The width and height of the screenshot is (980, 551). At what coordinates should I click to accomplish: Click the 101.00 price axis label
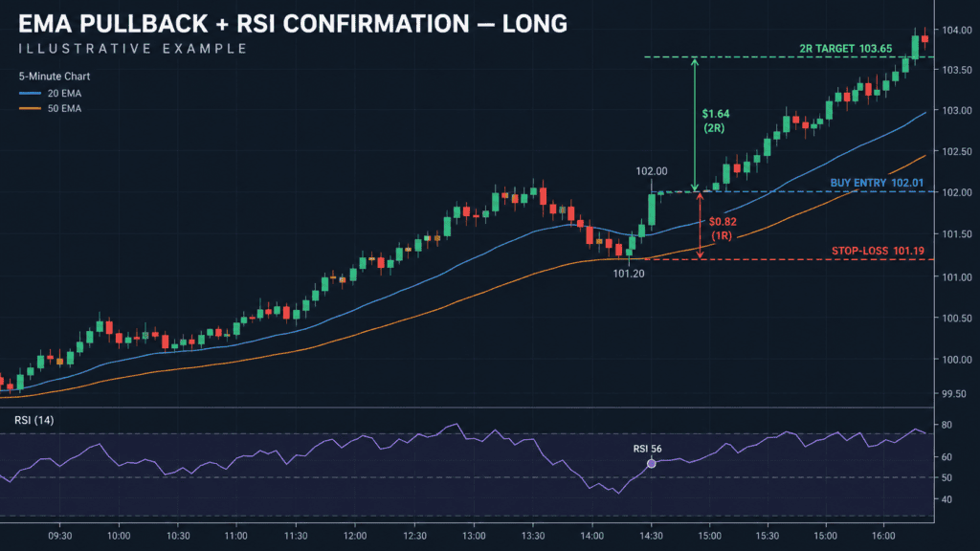click(957, 277)
